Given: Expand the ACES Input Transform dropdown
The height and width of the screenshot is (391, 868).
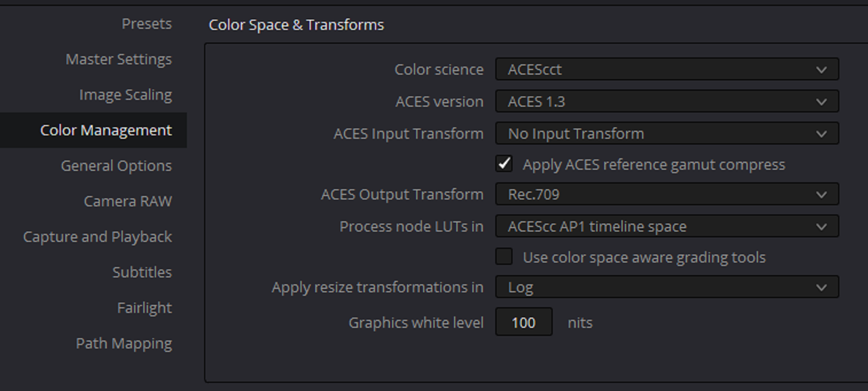Looking at the screenshot, I should click(667, 133).
